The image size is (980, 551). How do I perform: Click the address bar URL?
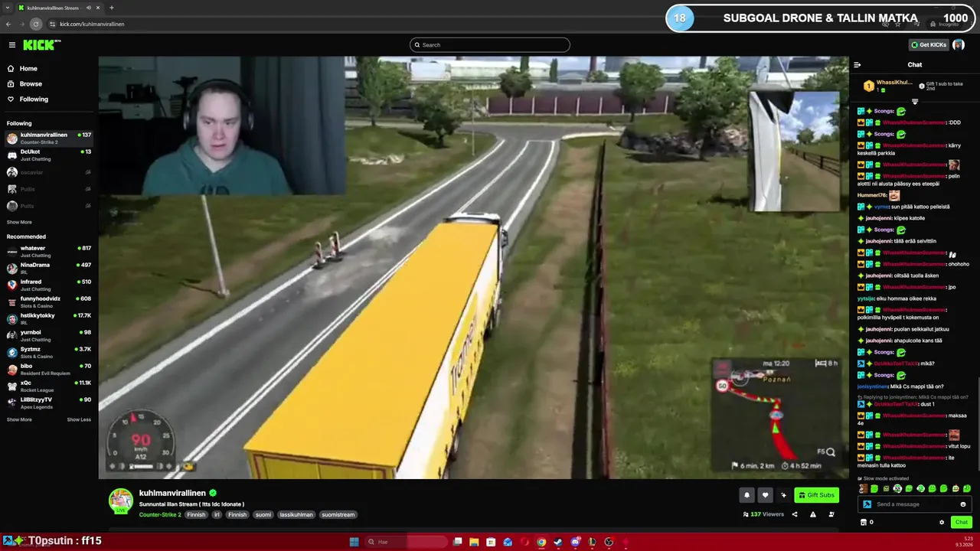[x=92, y=24]
